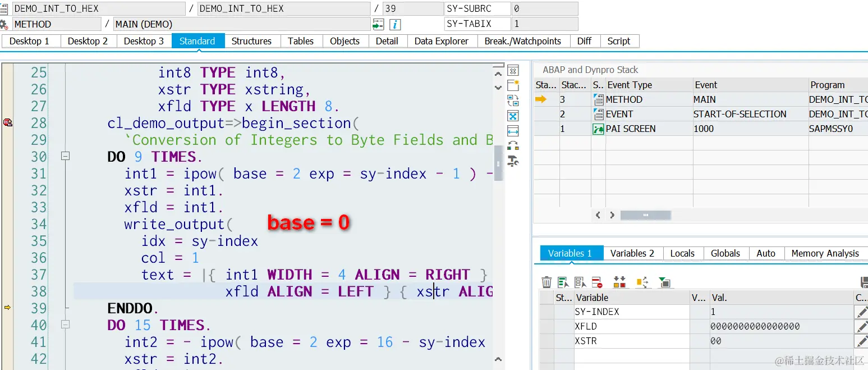Viewport: 868px width, 370px height.
Task: Open the Diff tab
Action: tap(585, 41)
